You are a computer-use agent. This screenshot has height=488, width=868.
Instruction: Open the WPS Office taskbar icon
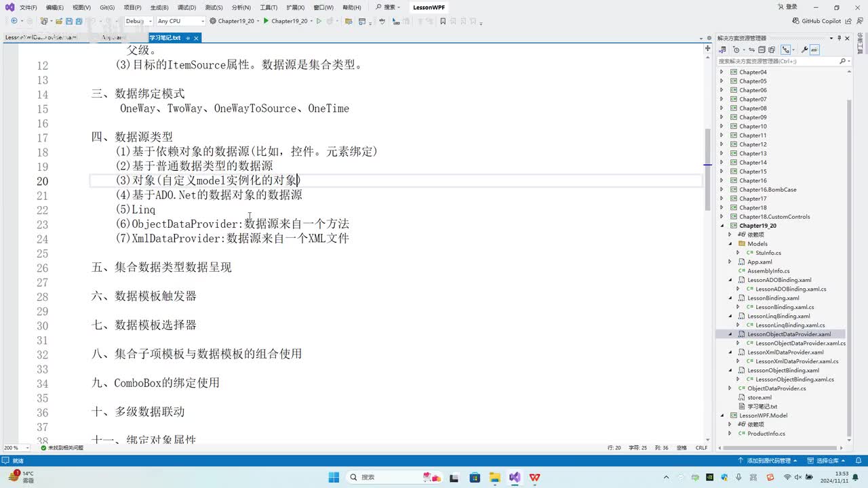535,477
